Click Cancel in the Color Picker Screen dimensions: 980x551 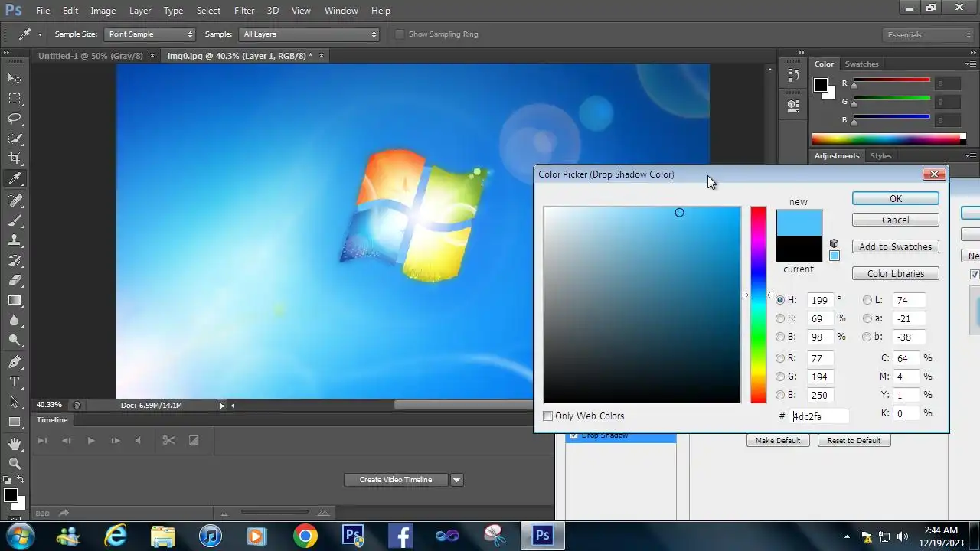tap(896, 220)
